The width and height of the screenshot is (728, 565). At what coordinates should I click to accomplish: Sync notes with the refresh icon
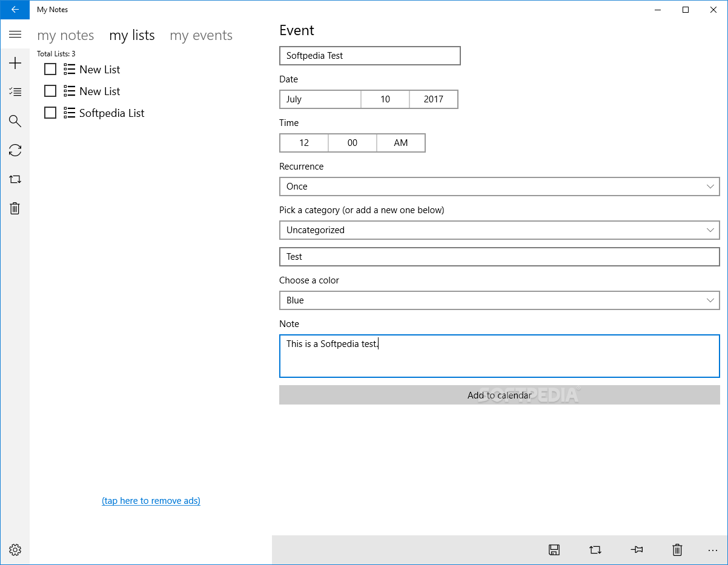pos(15,150)
